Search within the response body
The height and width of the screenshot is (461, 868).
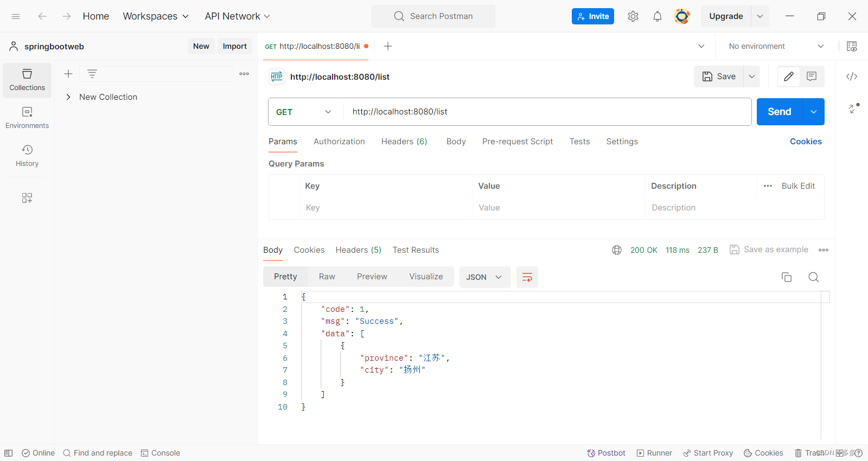coord(814,277)
